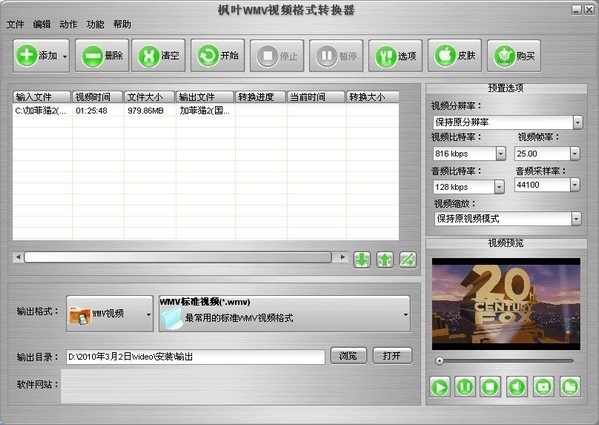Expand the 视频缩放 保持原视频模式 dropdown
This screenshot has width=599, height=425.
pyautogui.click(x=576, y=219)
